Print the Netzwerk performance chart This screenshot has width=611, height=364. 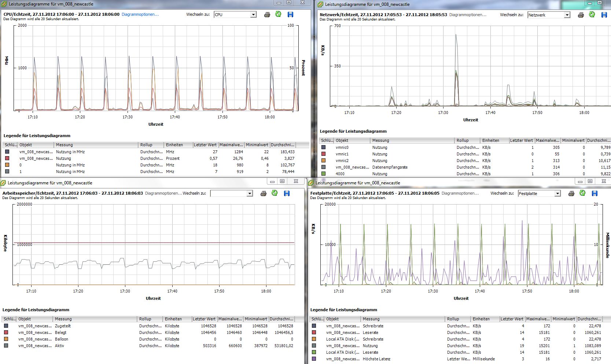pos(581,15)
